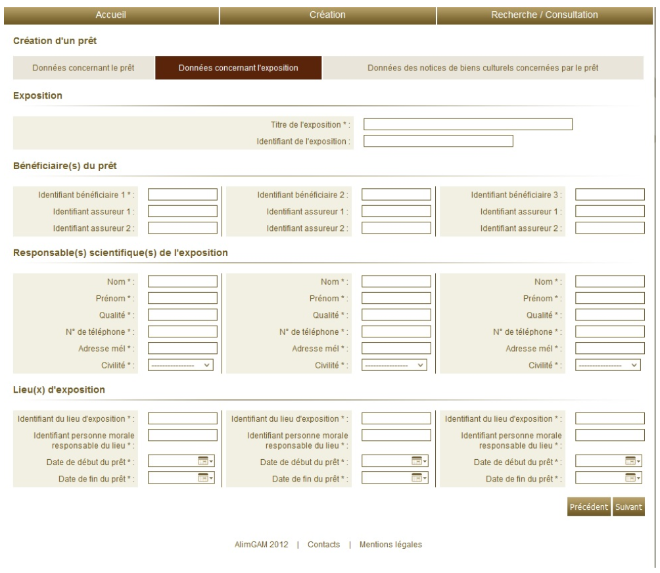Go to the Accueil menu
660x573 pixels.
[x=109, y=15]
